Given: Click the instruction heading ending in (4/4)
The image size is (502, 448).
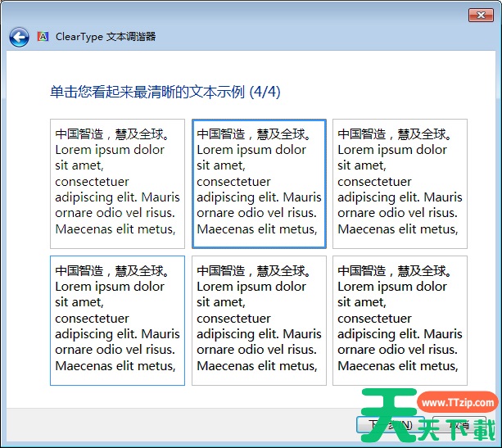Looking at the screenshot, I should pyautogui.click(x=165, y=92).
